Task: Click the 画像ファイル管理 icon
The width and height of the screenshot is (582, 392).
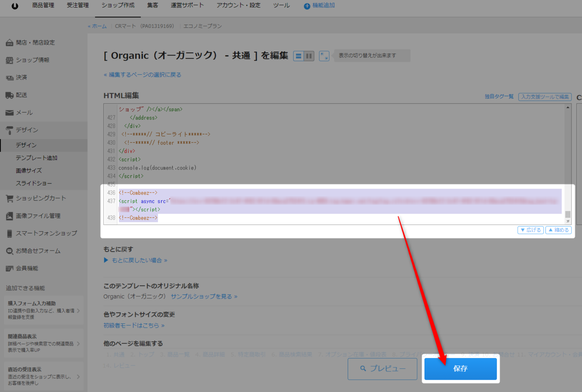Action: tap(9, 216)
